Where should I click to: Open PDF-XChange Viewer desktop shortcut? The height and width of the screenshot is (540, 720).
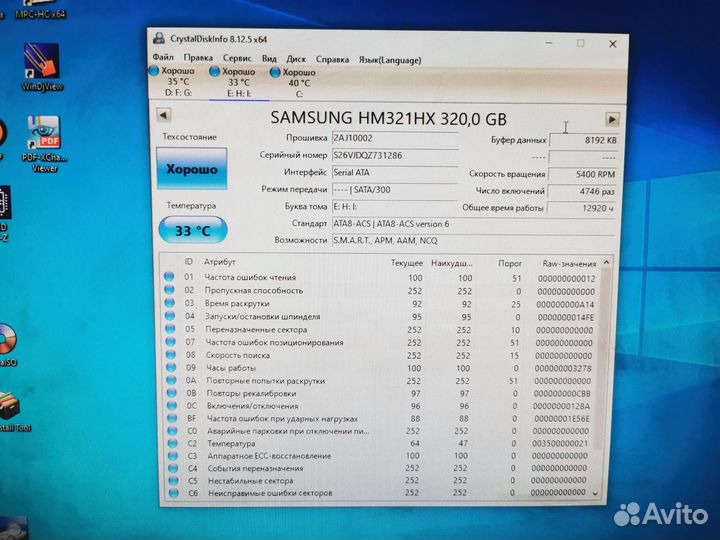(44, 143)
